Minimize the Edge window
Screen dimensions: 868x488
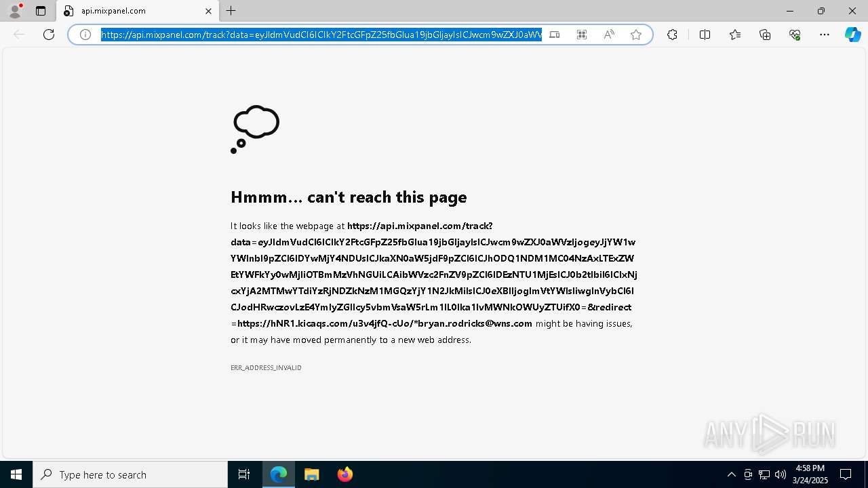point(790,11)
